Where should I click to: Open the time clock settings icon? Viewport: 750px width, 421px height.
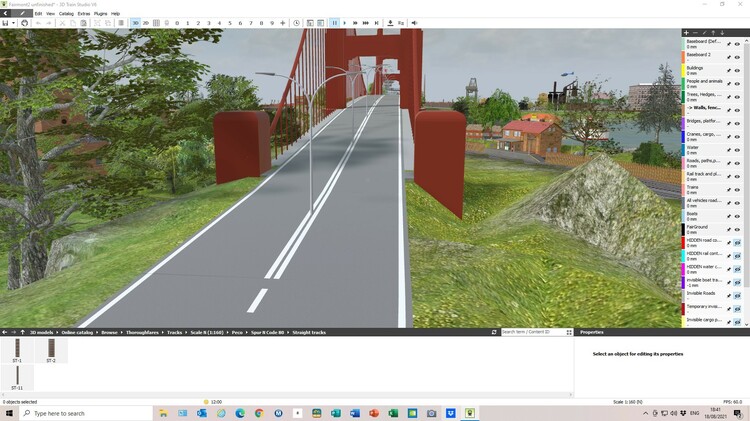pyautogui.click(x=297, y=23)
